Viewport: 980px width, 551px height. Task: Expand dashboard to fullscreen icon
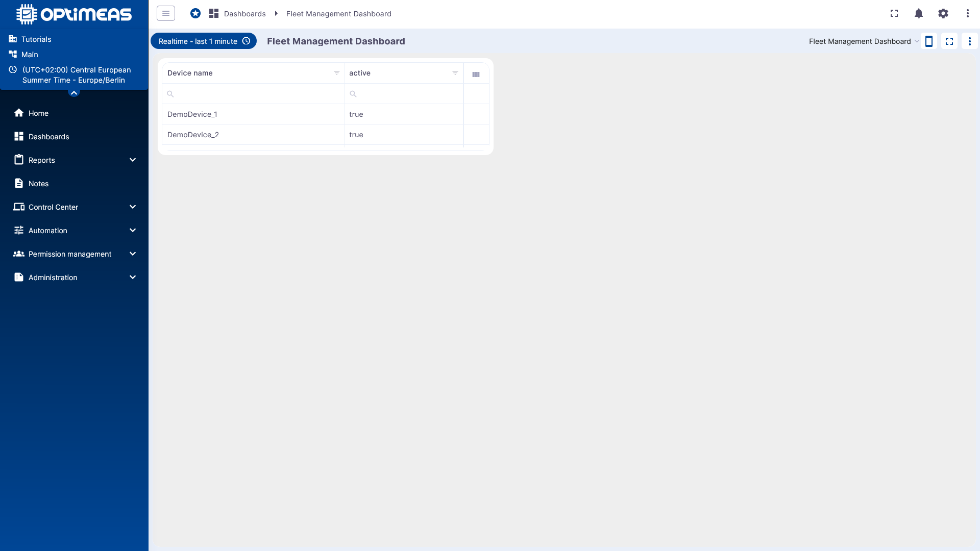point(949,41)
